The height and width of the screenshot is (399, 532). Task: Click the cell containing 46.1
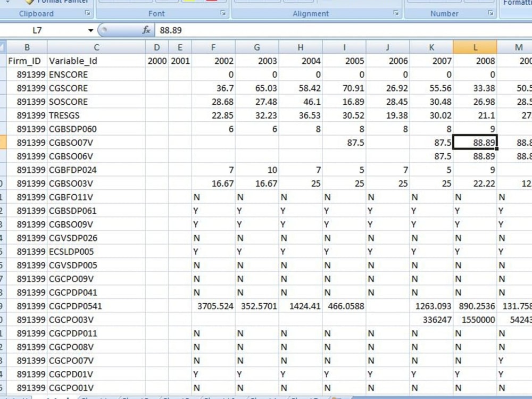[x=301, y=102]
